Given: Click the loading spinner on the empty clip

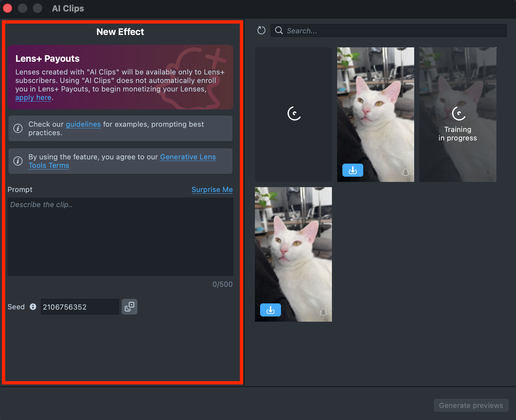Looking at the screenshot, I should point(294,113).
